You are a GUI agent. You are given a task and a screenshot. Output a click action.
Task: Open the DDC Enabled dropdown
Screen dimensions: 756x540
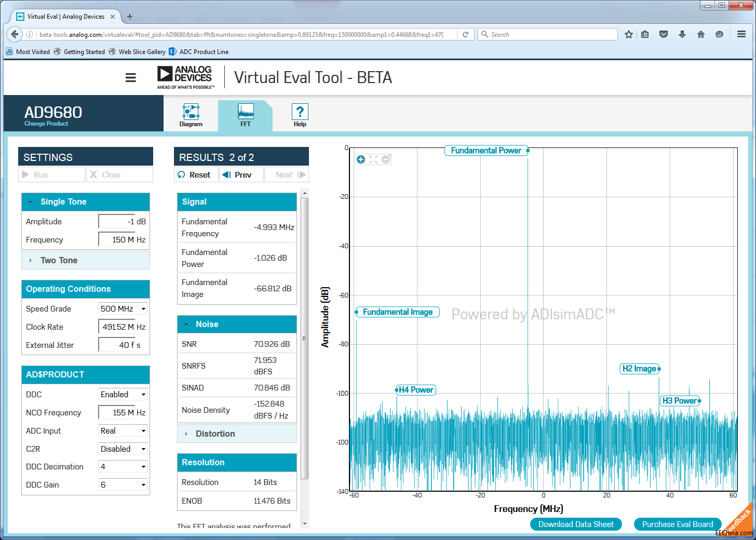[123, 394]
